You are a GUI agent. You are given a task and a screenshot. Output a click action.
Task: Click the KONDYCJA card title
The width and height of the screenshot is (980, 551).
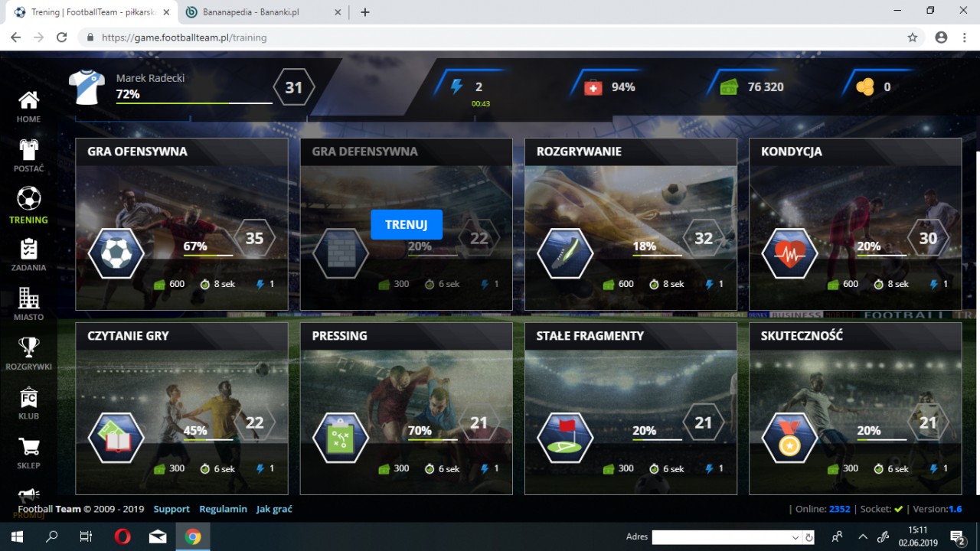792,152
